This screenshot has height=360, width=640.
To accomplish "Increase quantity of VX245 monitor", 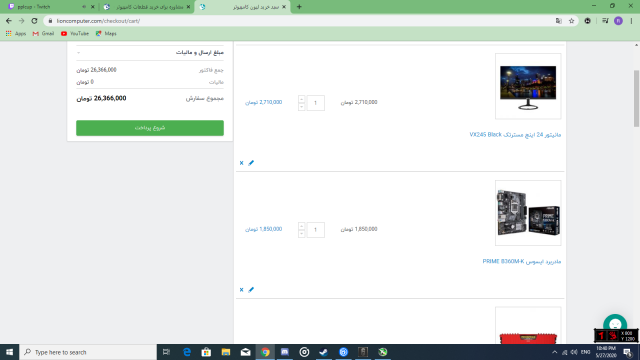I will tap(302, 99).
